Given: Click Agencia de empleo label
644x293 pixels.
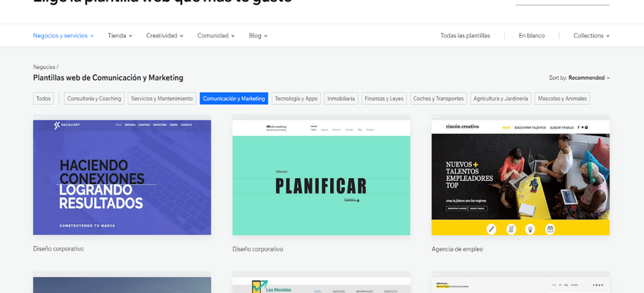Looking at the screenshot, I should click(457, 249).
